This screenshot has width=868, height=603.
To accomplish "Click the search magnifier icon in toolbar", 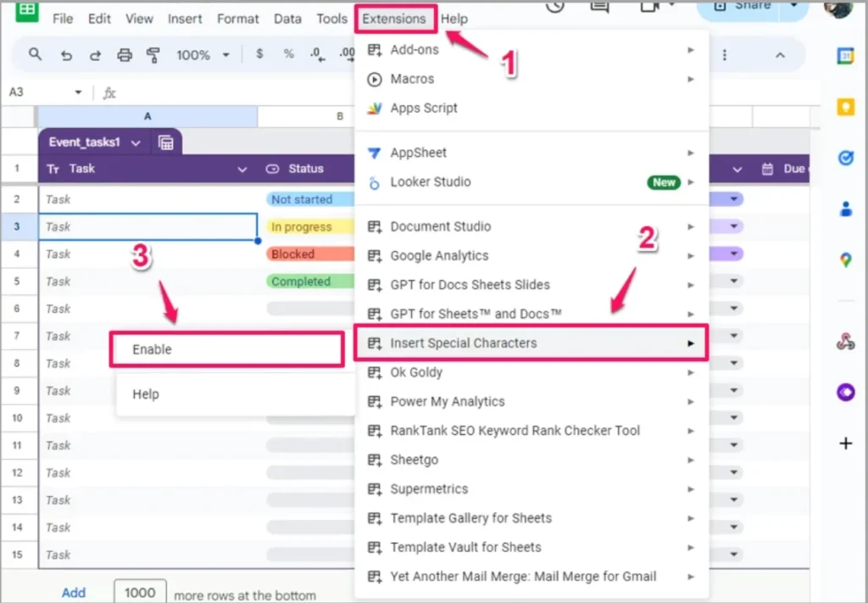I will pyautogui.click(x=35, y=54).
